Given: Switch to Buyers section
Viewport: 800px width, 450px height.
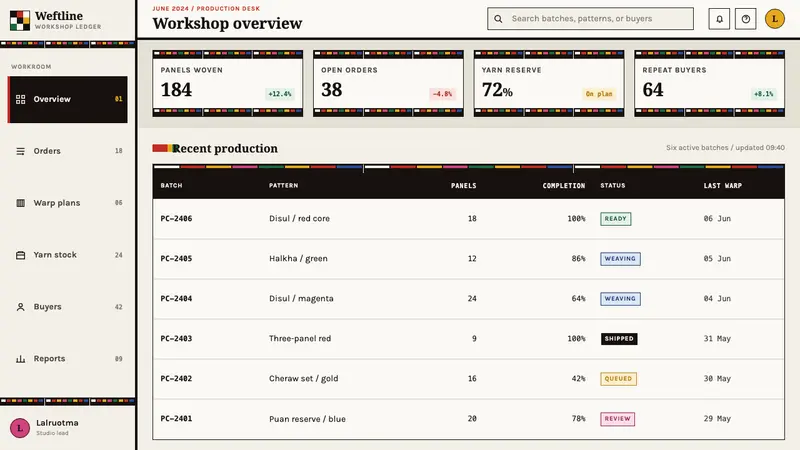Looking at the screenshot, I should pyautogui.click(x=67, y=307).
